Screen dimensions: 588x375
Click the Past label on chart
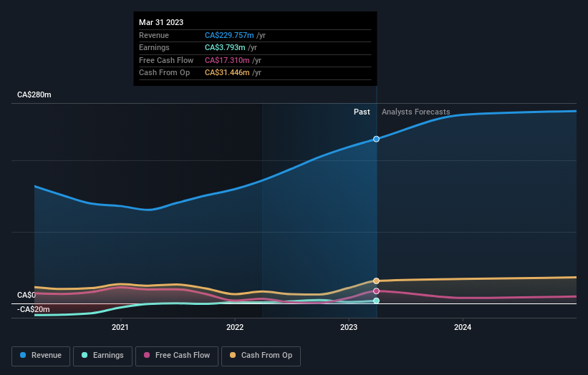point(362,112)
